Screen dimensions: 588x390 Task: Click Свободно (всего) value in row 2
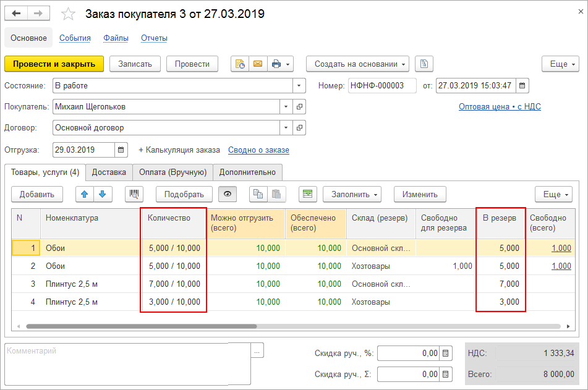[x=561, y=266]
